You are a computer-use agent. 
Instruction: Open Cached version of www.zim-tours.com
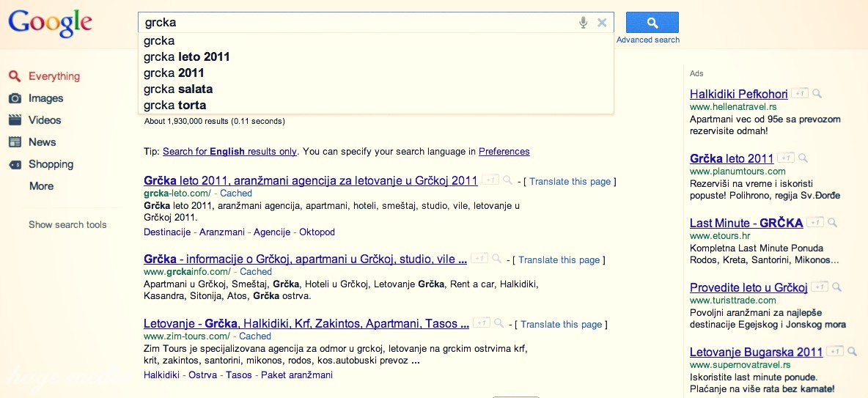coord(255,336)
